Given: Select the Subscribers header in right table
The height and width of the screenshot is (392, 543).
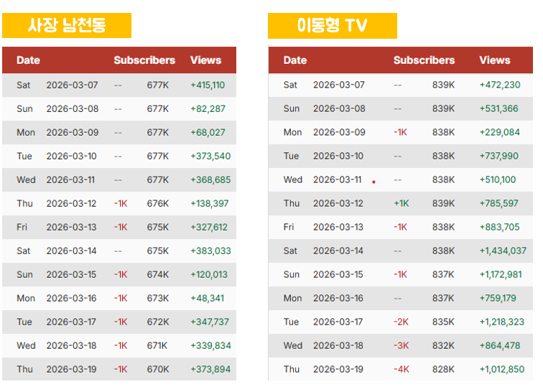Looking at the screenshot, I should click(x=424, y=60).
